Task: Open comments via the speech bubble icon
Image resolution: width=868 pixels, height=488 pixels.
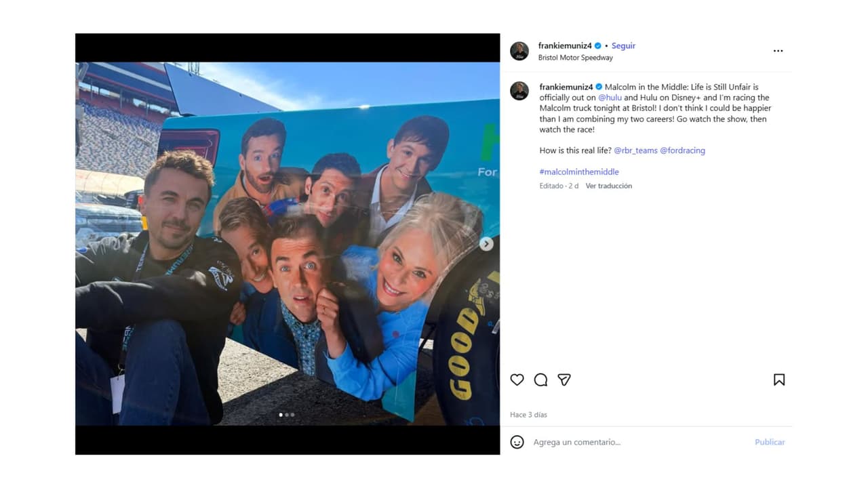Action: point(540,380)
